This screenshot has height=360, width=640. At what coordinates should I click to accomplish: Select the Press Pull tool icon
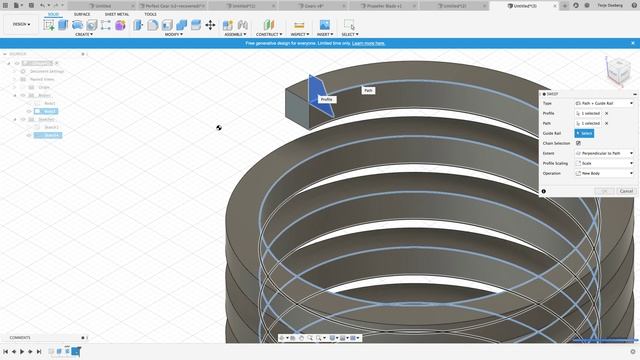(138, 25)
